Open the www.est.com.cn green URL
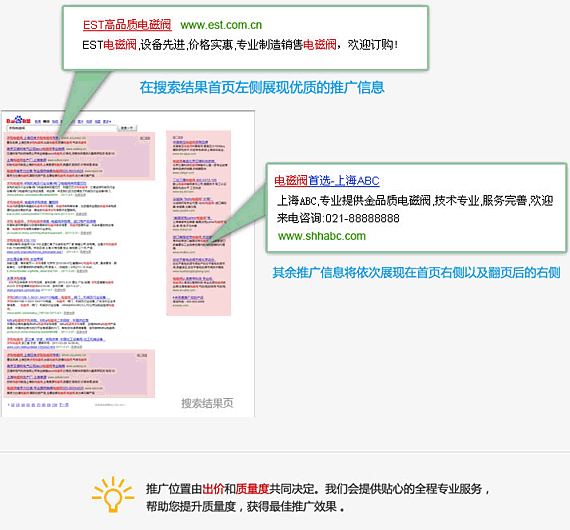The height and width of the screenshot is (530, 570). click(x=221, y=25)
